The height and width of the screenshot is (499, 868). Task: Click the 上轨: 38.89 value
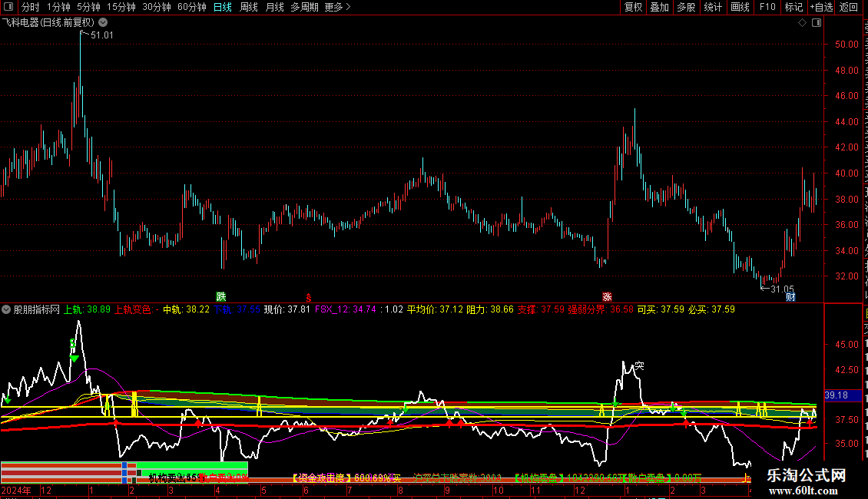(x=87, y=309)
